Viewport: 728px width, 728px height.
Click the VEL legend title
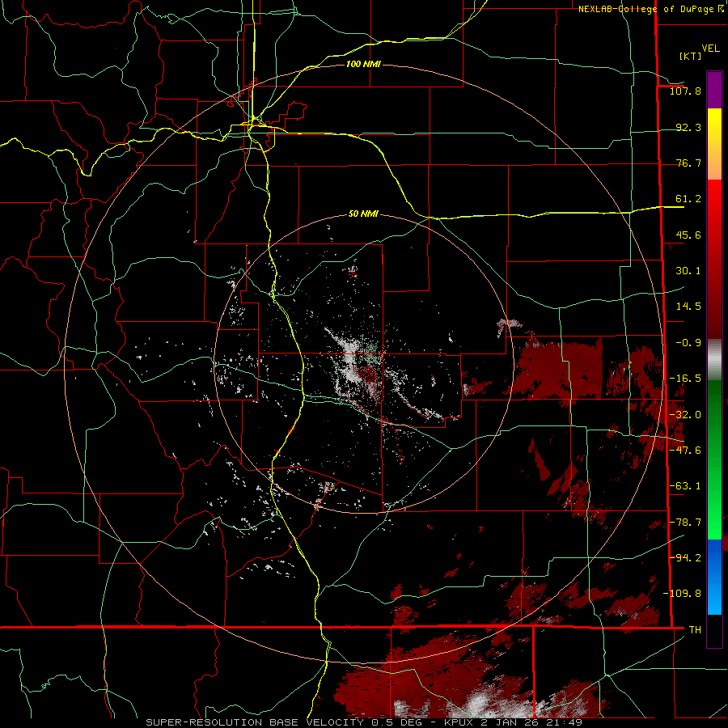pos(710,49)
